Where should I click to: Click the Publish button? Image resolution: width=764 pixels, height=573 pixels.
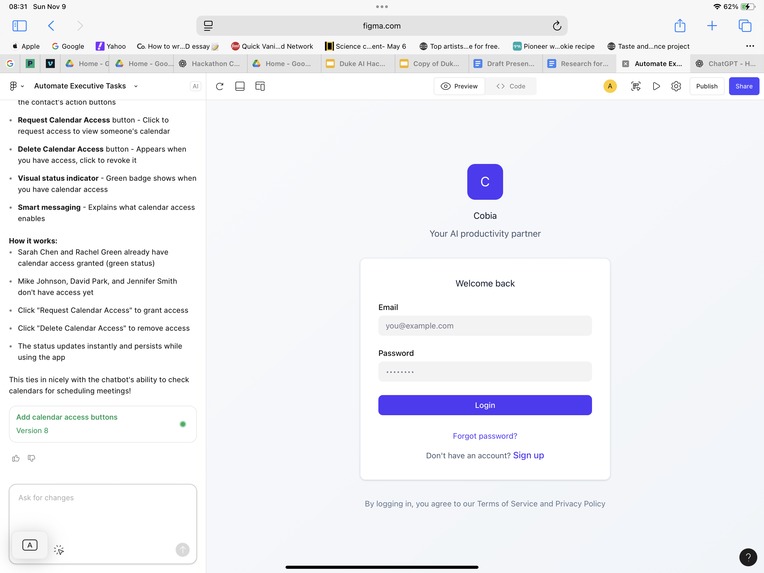707,86
